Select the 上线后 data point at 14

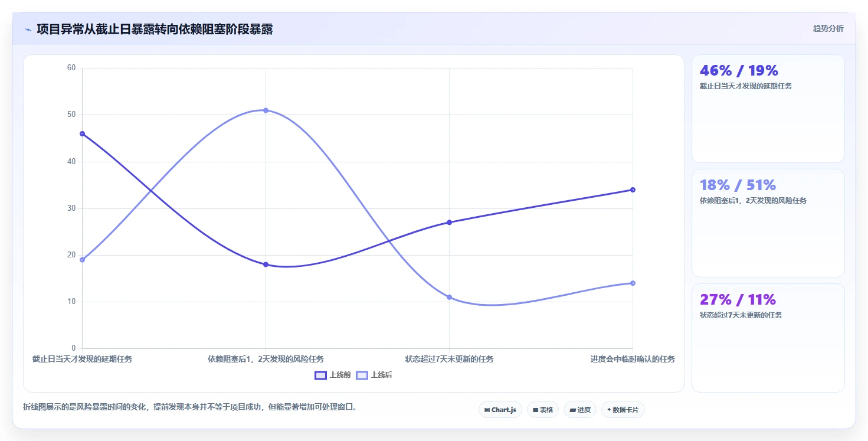633,283
